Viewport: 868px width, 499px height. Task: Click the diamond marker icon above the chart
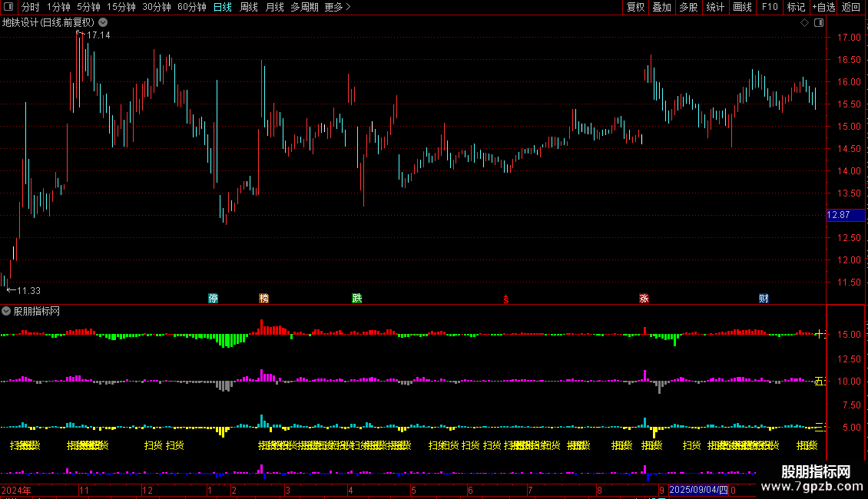(x=804, y=23)
